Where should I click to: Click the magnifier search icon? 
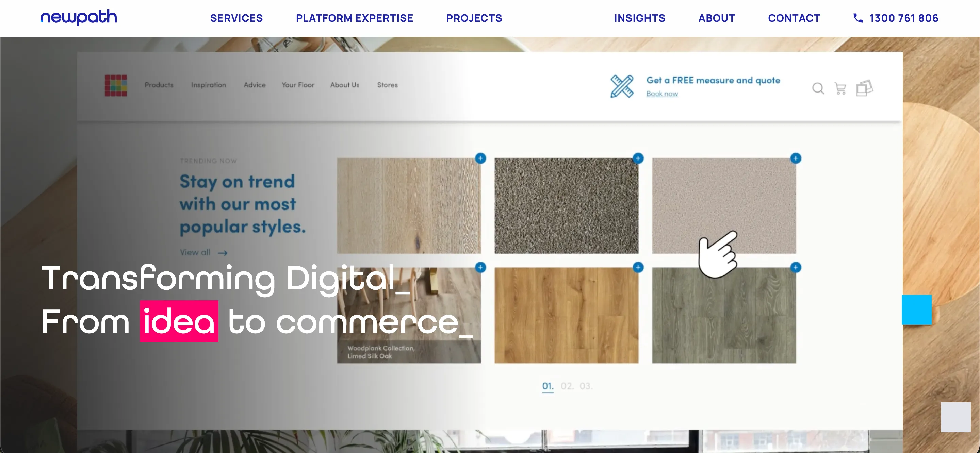click(818, 89)
